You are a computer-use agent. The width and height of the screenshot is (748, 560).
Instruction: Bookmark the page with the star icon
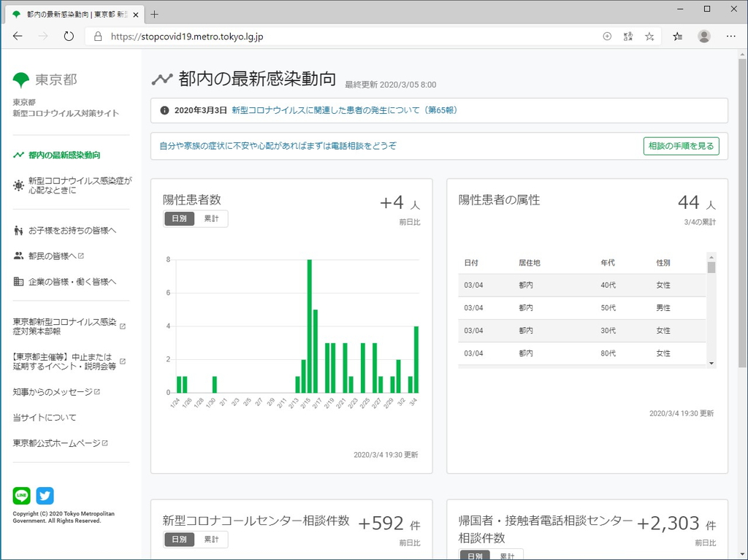pyautogui.click(x=649, y=35)
